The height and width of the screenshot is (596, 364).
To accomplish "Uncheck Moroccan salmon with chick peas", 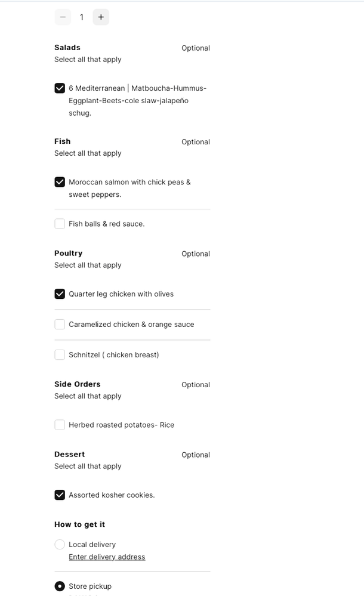I will [x=60, y=182].
